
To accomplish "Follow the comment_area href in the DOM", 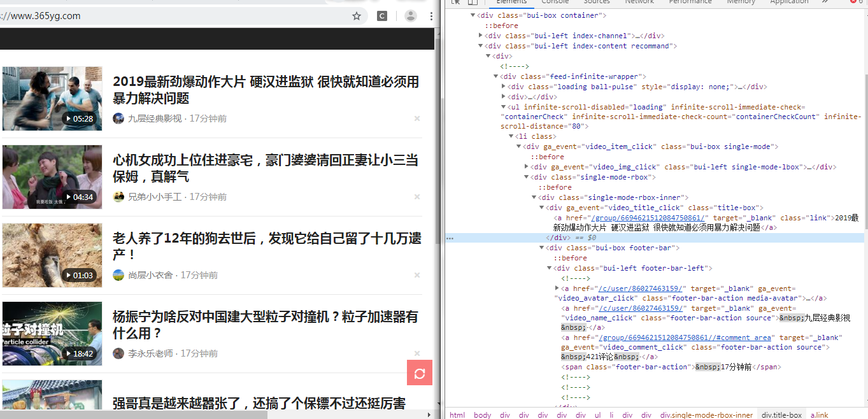I will click(x=686, y=337).
